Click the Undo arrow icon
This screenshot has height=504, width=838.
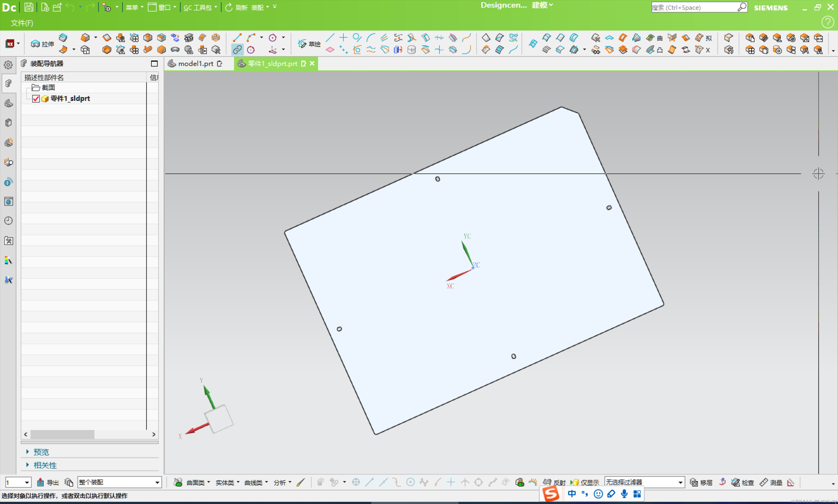coord(70,7)
